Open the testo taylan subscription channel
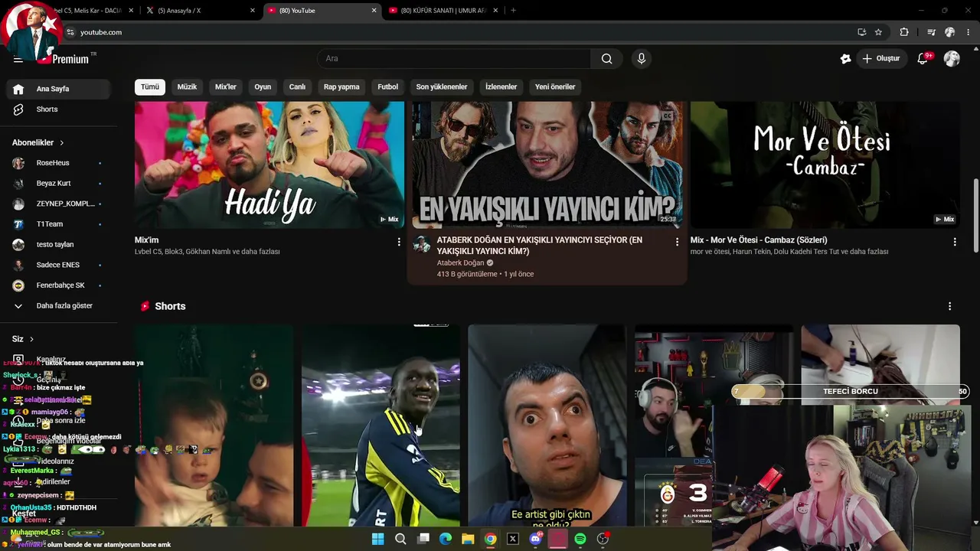This screenshot has width=980, height=551. 59,245
